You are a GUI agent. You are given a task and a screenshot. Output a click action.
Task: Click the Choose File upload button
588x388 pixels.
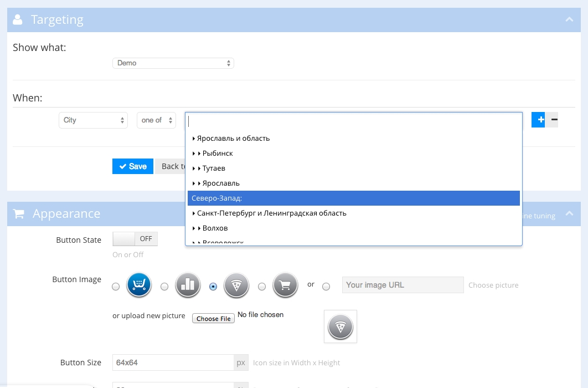tap(214, 319)
